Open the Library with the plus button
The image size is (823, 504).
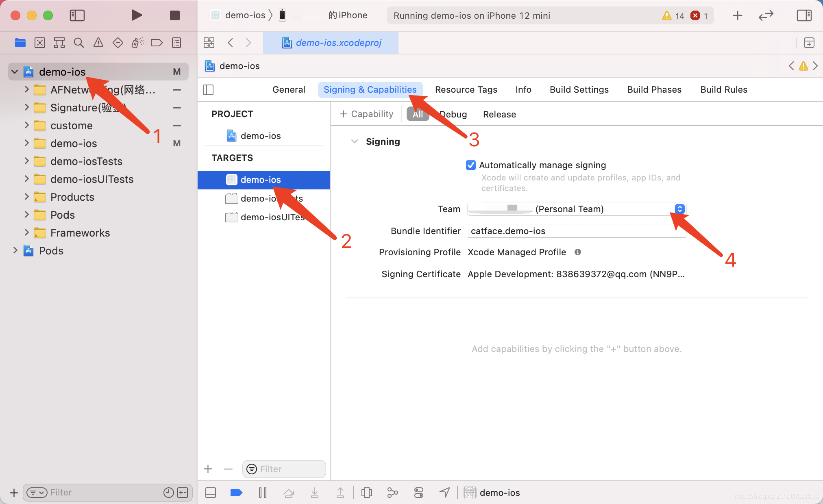point(738,15)
